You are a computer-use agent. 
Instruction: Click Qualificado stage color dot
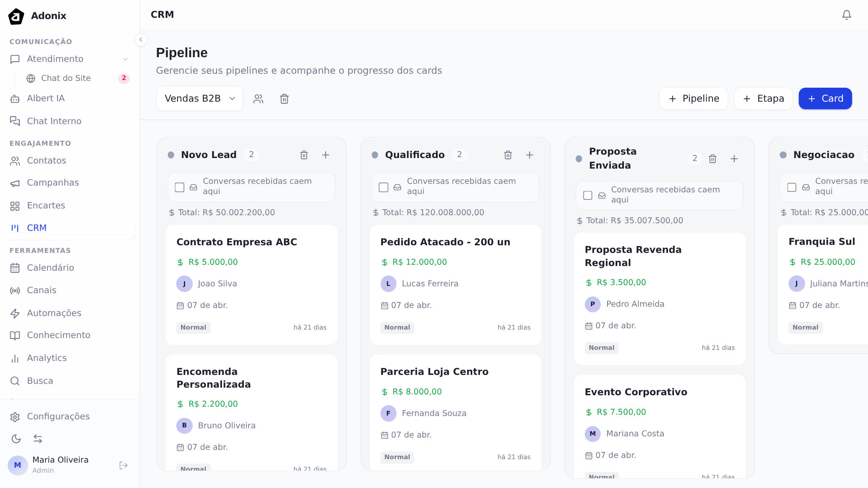click(x=375, y=155)
